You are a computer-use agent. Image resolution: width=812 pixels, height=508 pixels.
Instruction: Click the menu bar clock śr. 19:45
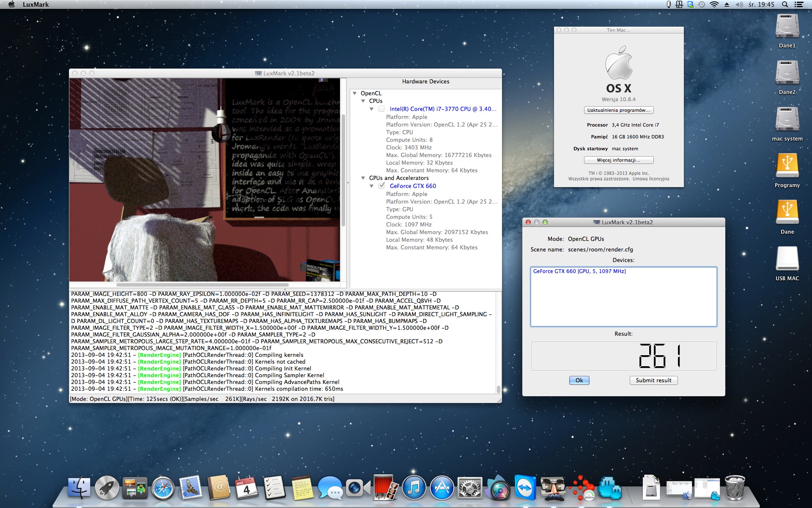click(761, 5)
